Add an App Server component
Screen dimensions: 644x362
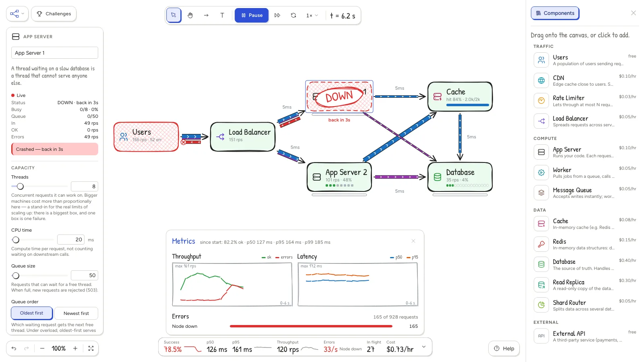pos(585,152)
